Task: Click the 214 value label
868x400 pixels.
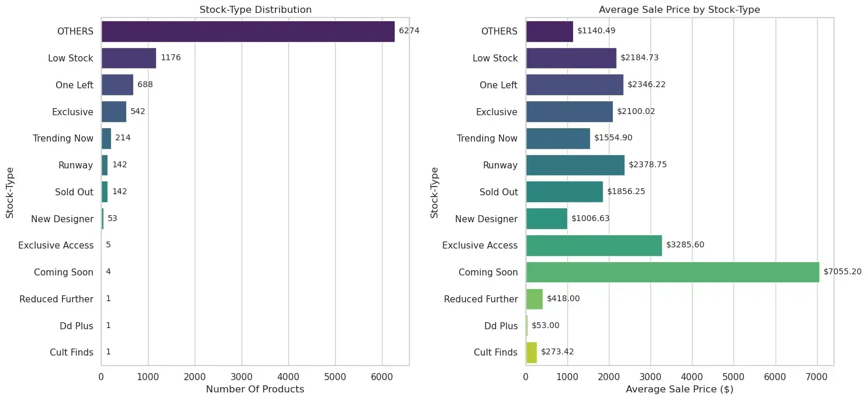Action: point(123,138)
